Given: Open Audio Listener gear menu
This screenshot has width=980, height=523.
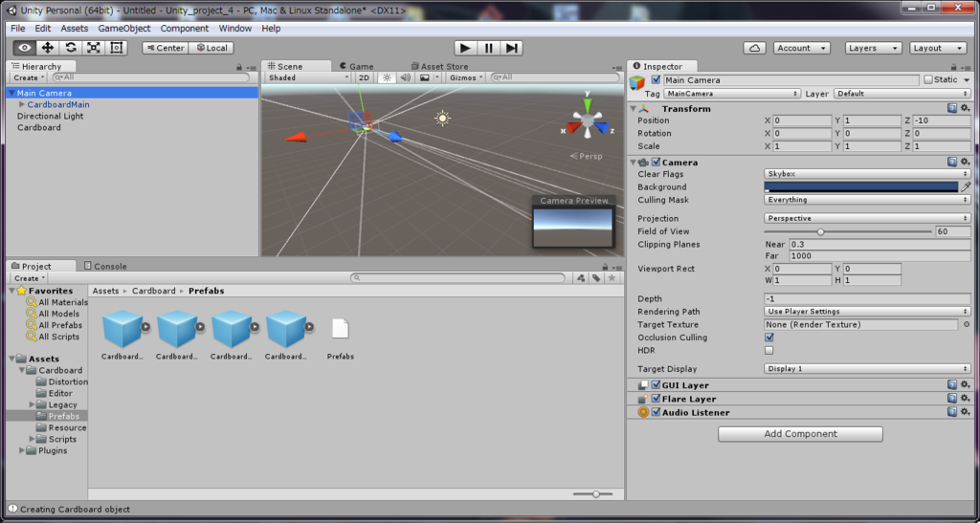Looking at the screenshot, I should click(965, 412).
